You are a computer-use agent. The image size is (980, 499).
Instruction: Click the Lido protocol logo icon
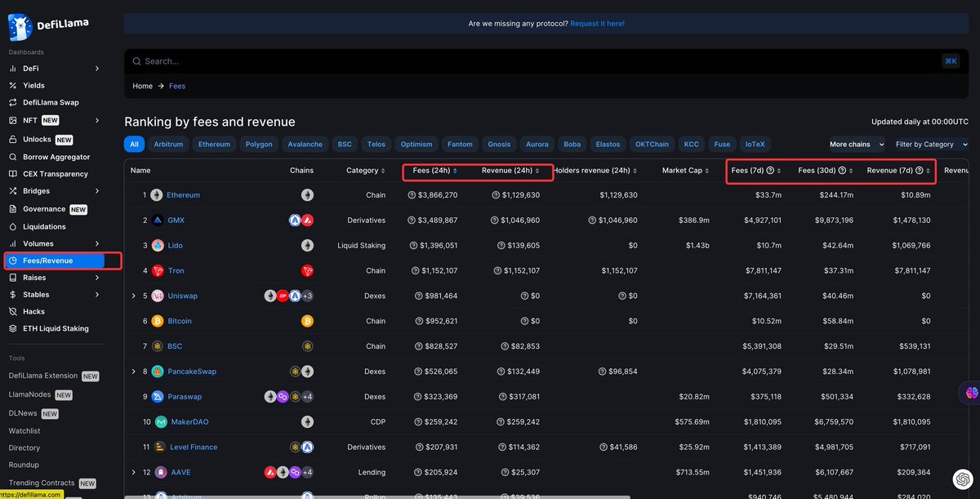[x=158, y=246]
